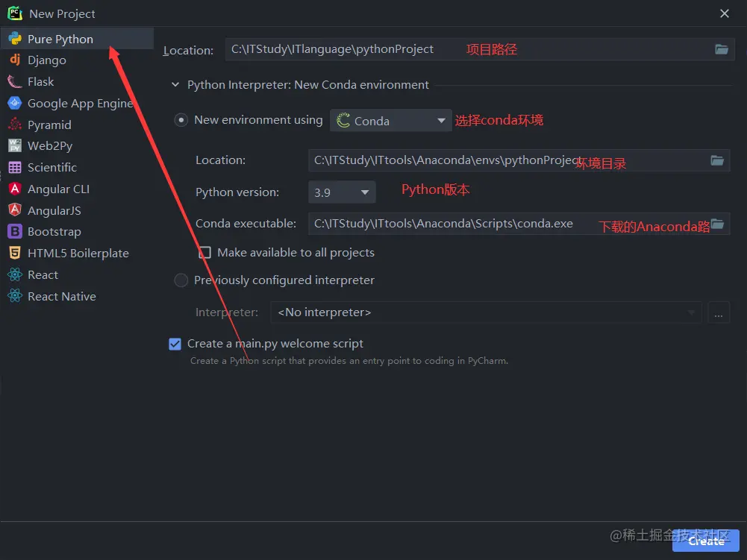Viewport: 747px width, 560px height.
Task: Click the Pyramid project icon
Action: 15,125
